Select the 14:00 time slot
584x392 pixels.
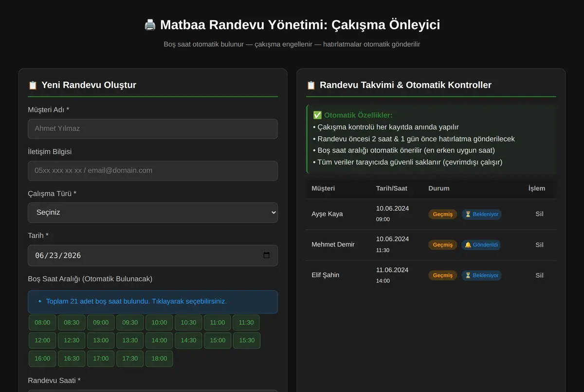(159, 340)
